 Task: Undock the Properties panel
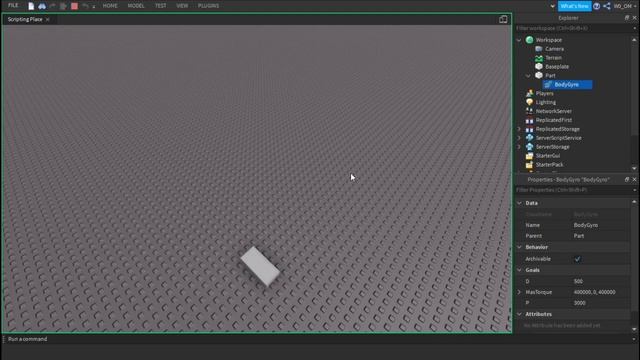click(627, 180)
